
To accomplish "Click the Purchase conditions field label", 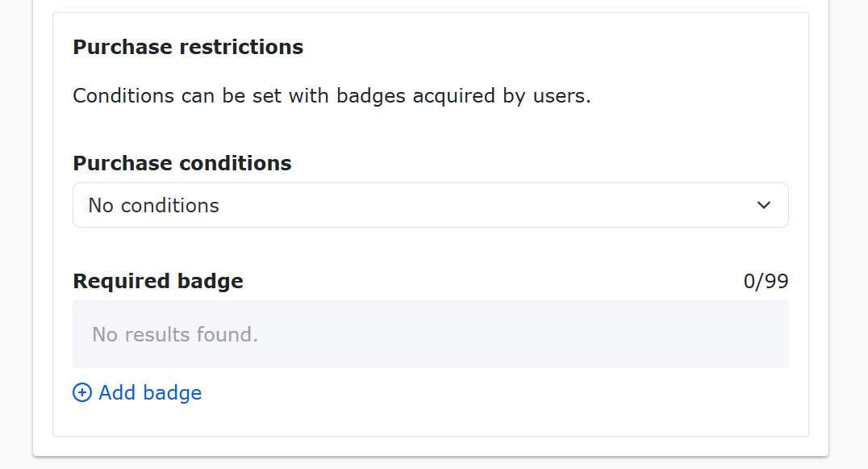I will coord(182,163).
